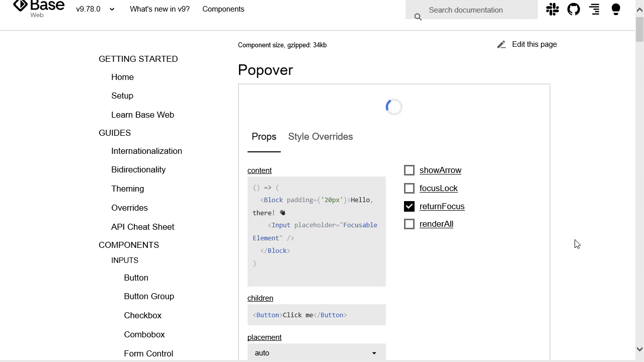This screenshot has width=644, height=362.
Task: Open the API Cheat Sheet
Action: [x=142, y=227]
